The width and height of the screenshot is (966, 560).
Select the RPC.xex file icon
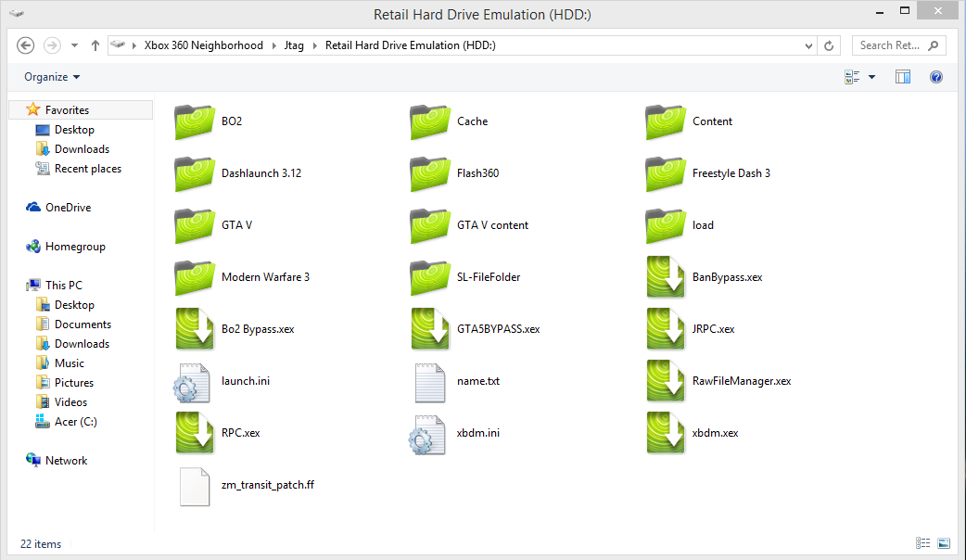point(195,433)
